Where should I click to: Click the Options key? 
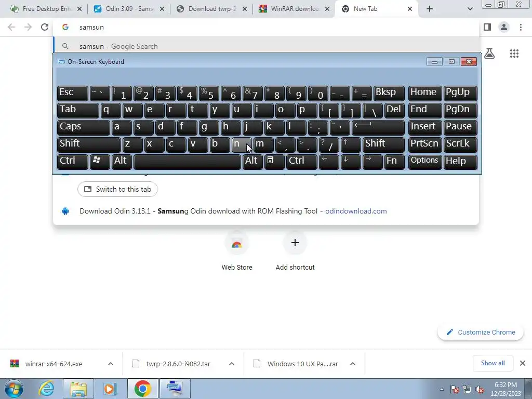[425, 161]
